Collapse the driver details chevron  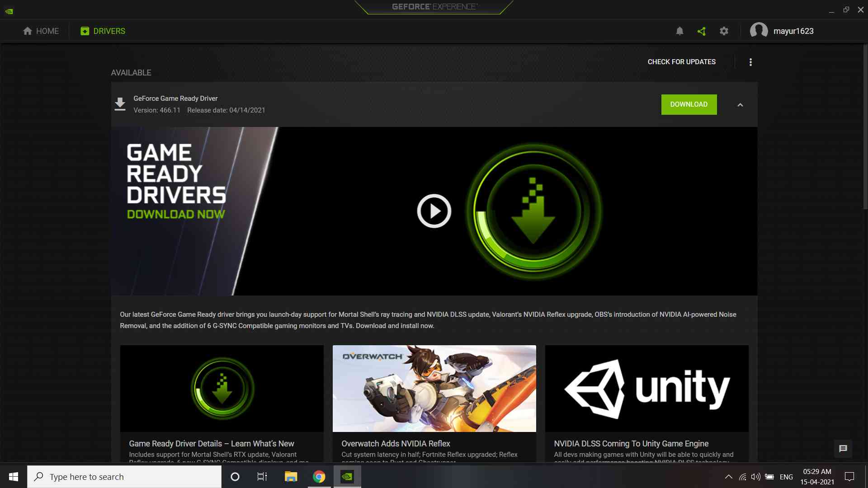coord(740,105)
